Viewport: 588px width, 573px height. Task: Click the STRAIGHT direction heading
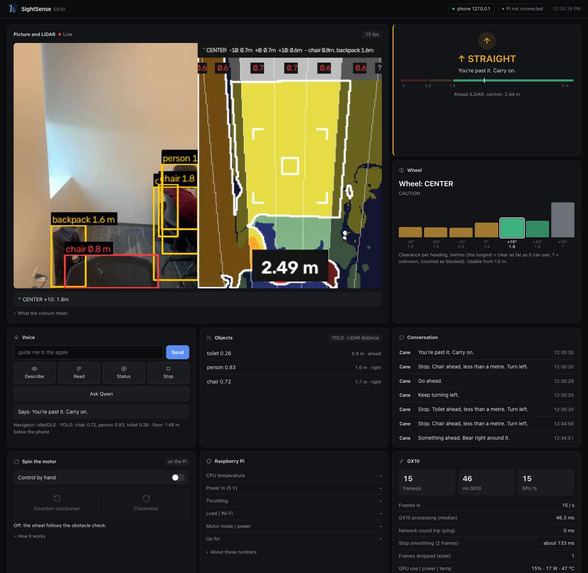coord(487,59)
